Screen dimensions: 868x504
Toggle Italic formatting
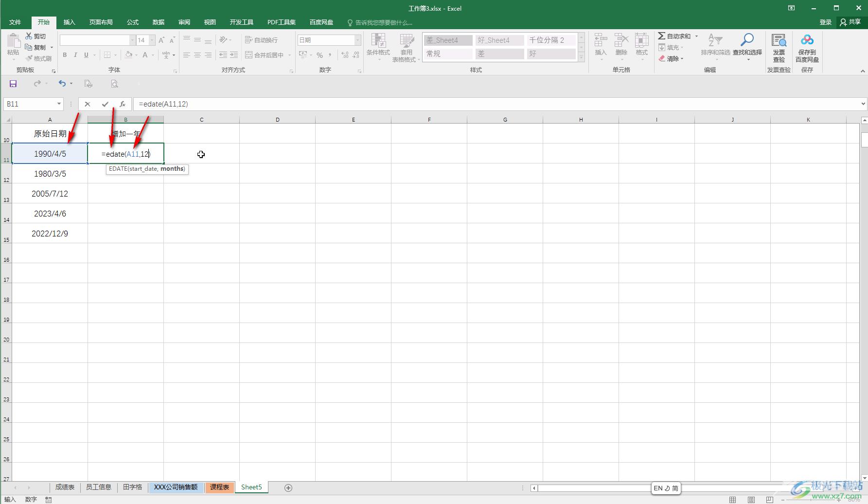tap(75, 55)
